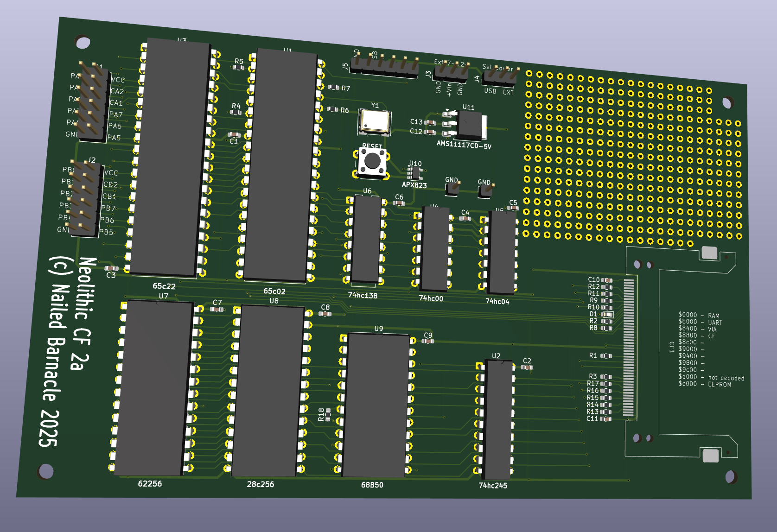777x532 pixels.
Task: Select the 28c256 EEPROM chip U8
Action: point(269,392)
